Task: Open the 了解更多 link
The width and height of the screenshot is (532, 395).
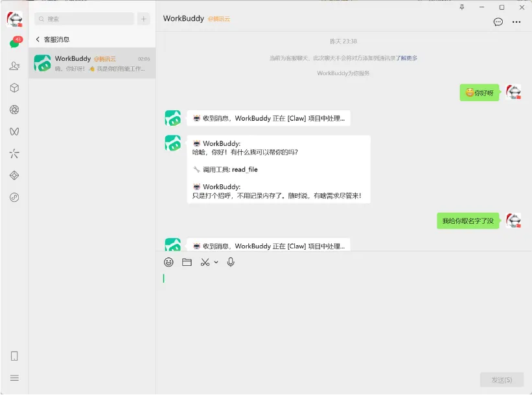Action: [x=406, y=58]
